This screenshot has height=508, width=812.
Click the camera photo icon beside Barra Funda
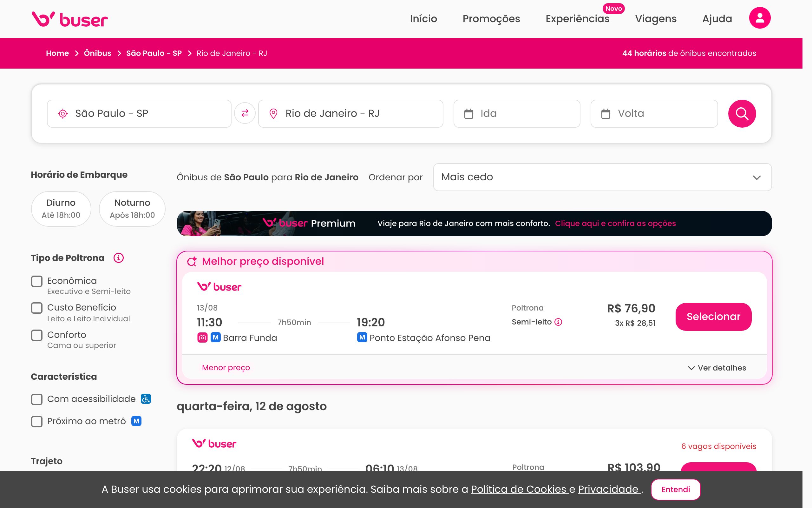click(x=202, y=338)
